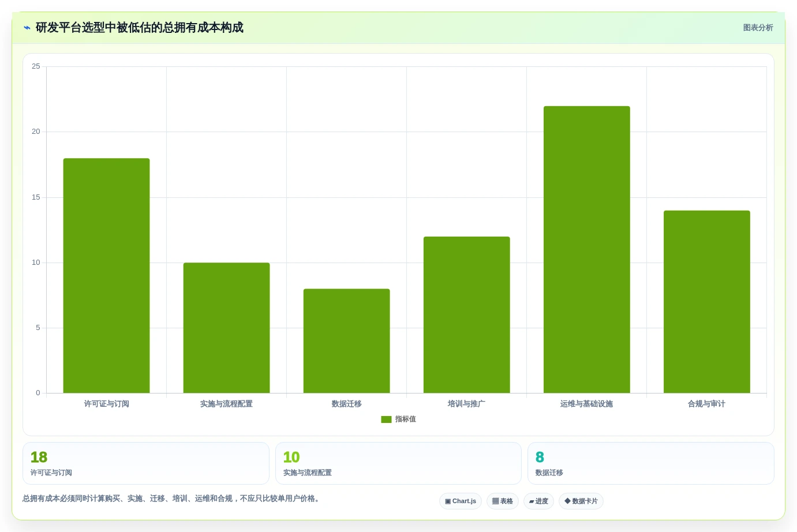The width and height of the screenshot is (797, 532).
Task: Click the y-axis value 25
Action: point(36,66)
